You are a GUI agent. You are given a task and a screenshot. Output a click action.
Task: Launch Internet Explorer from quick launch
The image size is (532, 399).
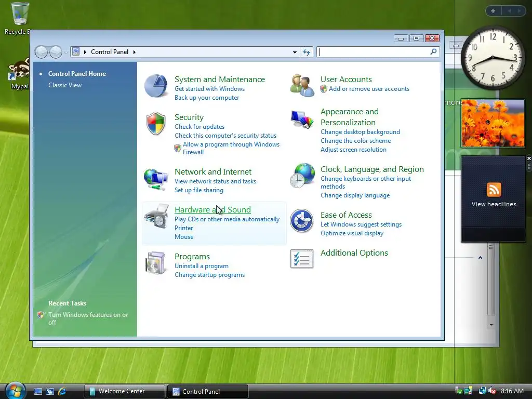[62, 392]
